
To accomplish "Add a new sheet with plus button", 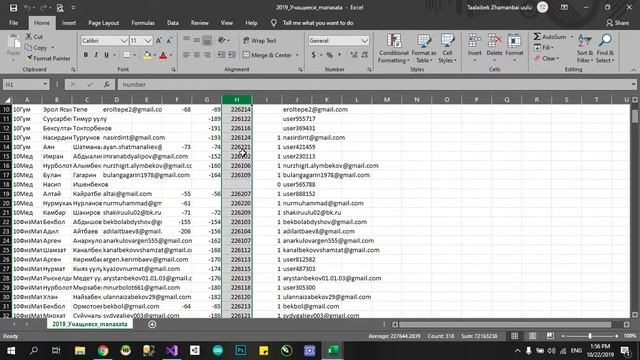I will (x=152, y=324).
